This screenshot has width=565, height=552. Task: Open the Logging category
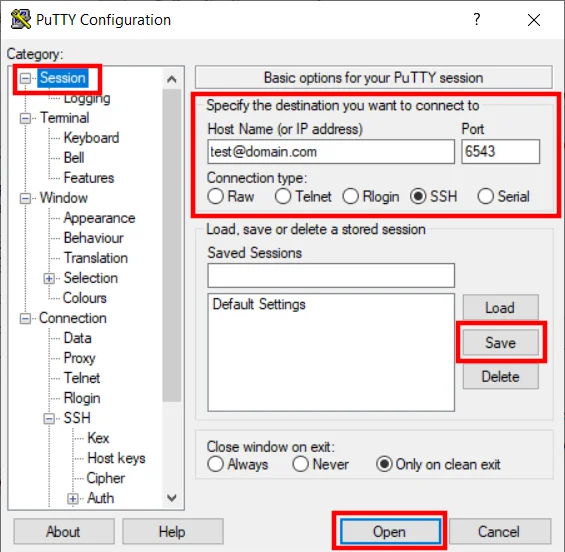(x=87, y=98)
